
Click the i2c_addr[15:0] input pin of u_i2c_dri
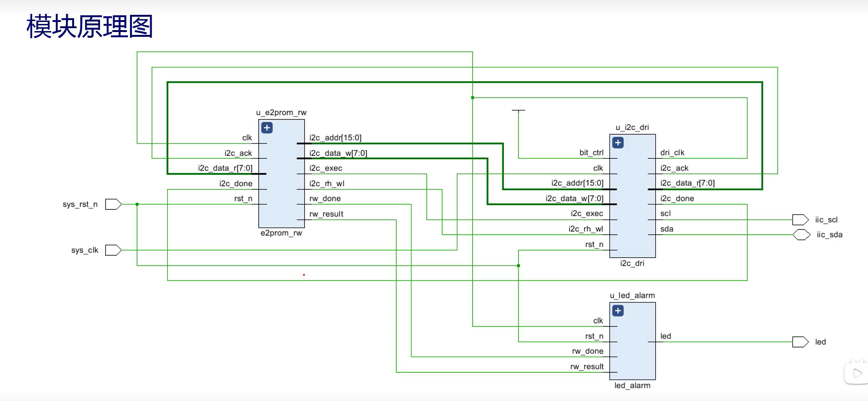click(x=577, y=183)
